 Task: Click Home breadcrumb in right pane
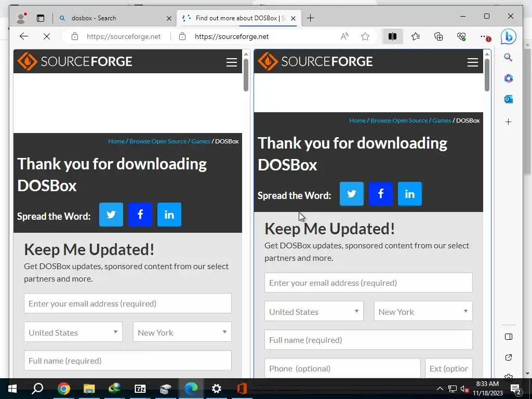pos(357,121)
